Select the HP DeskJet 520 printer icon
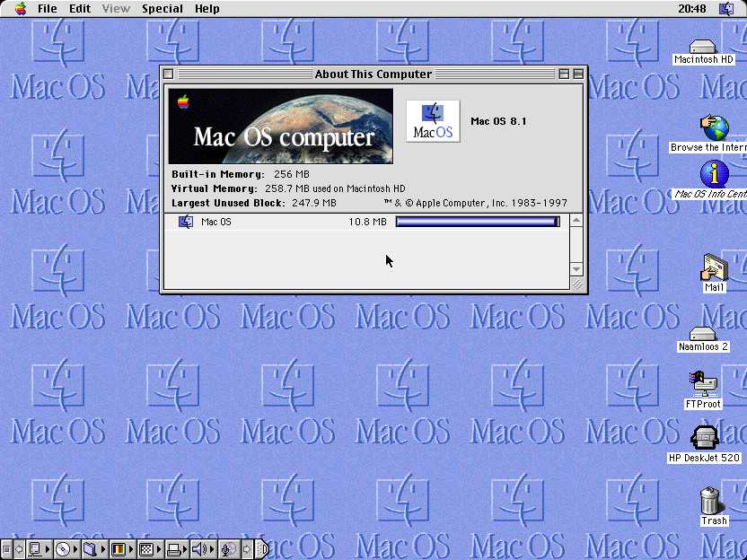Viewport: 747px width, 560px height. click(704, 438)
